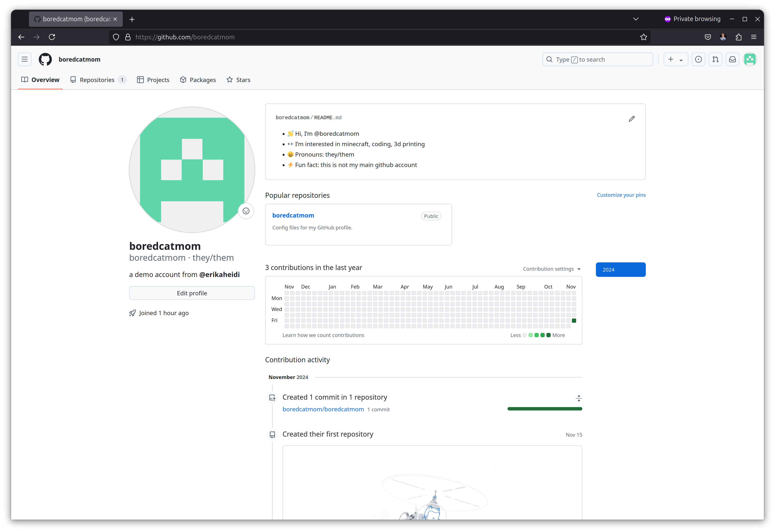This screenshot has width=775, height=532.
Task: Open the Pull requests icon in header
Action: [x=715, y=59]
